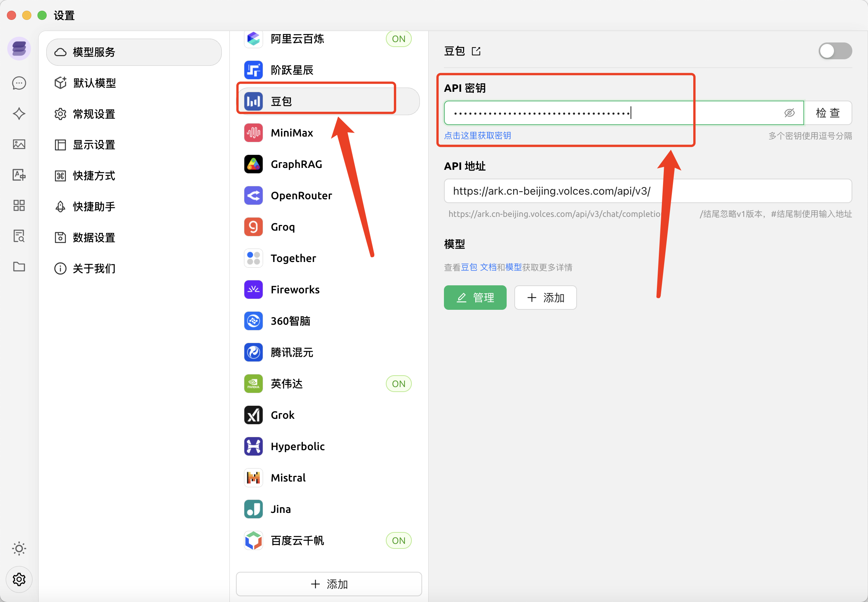Image resolution: width=868 pixels, height=602 pixels.
Task: Select OpenRouter in the provider list
Action: point(301,195)
